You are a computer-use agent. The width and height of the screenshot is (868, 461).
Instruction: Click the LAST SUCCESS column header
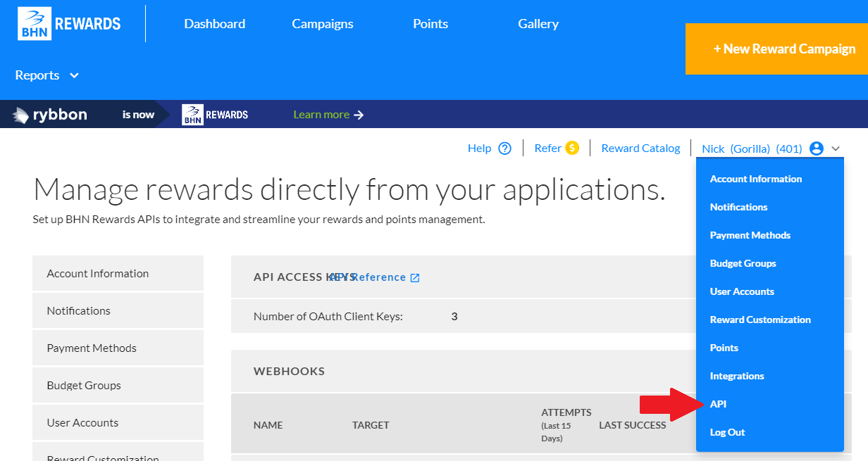(x=632, y=425)
